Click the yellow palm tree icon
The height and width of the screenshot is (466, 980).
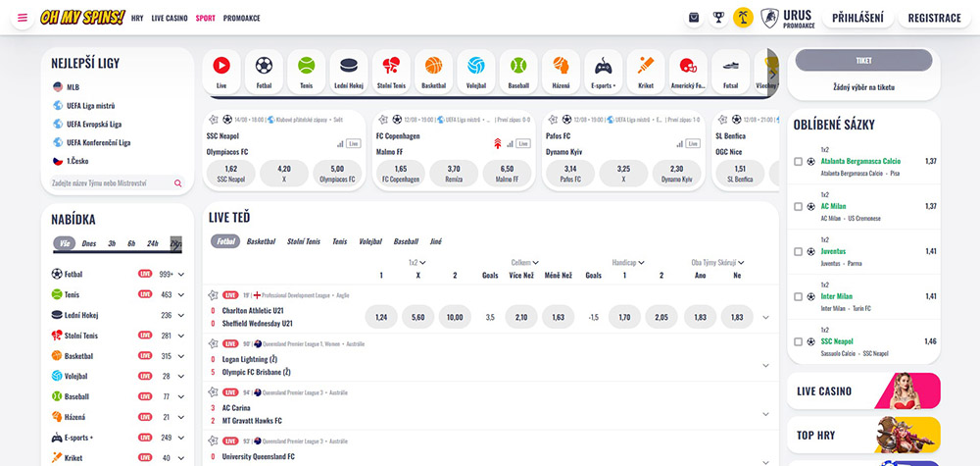(743, 18)
